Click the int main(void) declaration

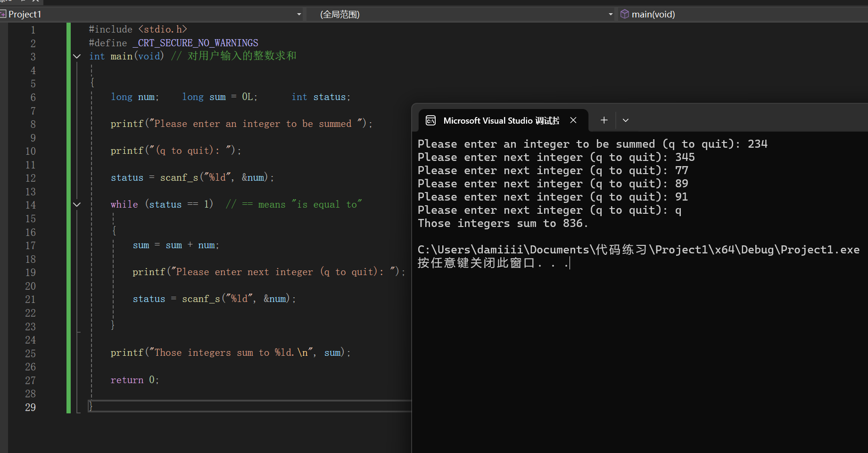[126, 56]
